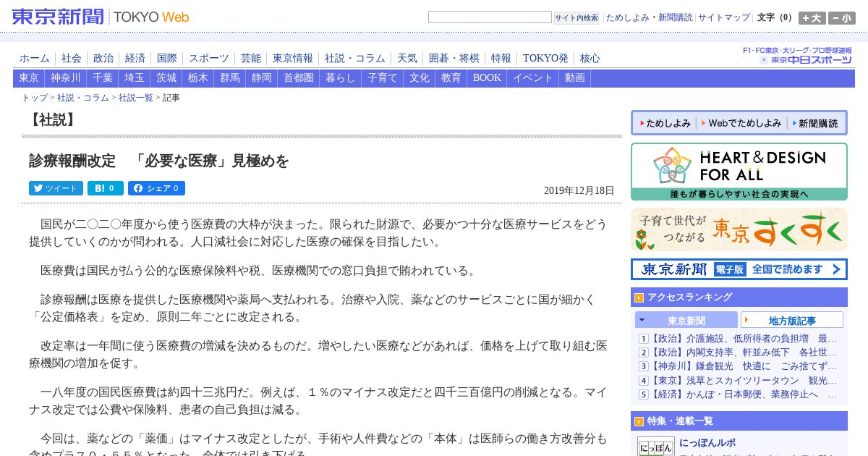Select 群馬 in the regional bar

click(x=230, y=78)
